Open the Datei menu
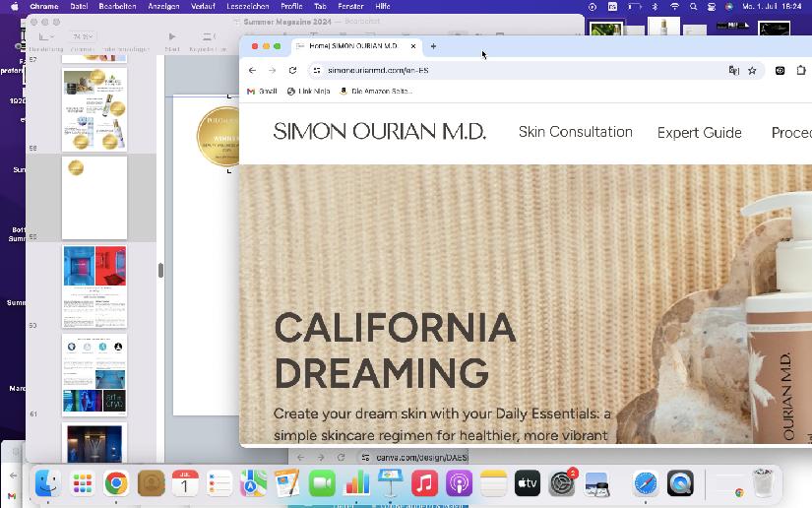The image size is (812, 508). (x=79, y=6)
